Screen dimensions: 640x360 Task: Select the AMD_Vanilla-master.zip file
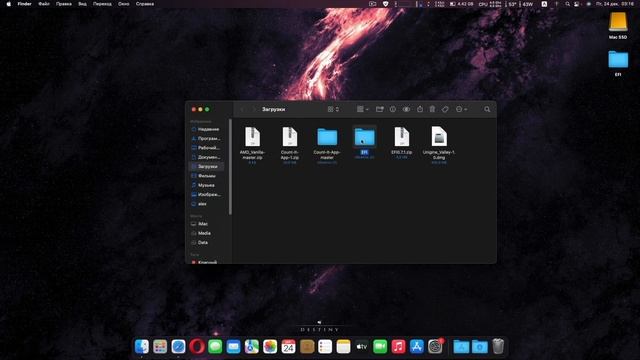coord(252,144)
